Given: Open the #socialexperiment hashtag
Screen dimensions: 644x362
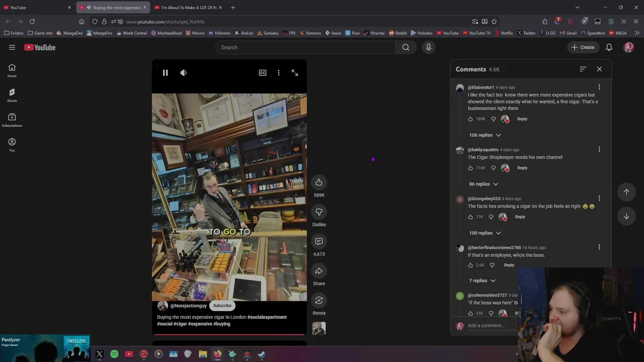Looking at the screenshot, I should click(x=267, y=317).
